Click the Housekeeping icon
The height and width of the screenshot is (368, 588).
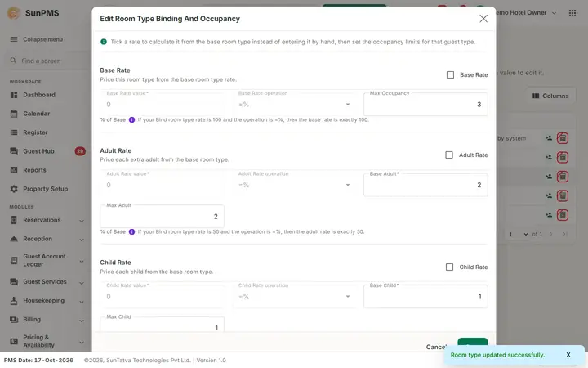pyautogui.click(x=14, y=301)
